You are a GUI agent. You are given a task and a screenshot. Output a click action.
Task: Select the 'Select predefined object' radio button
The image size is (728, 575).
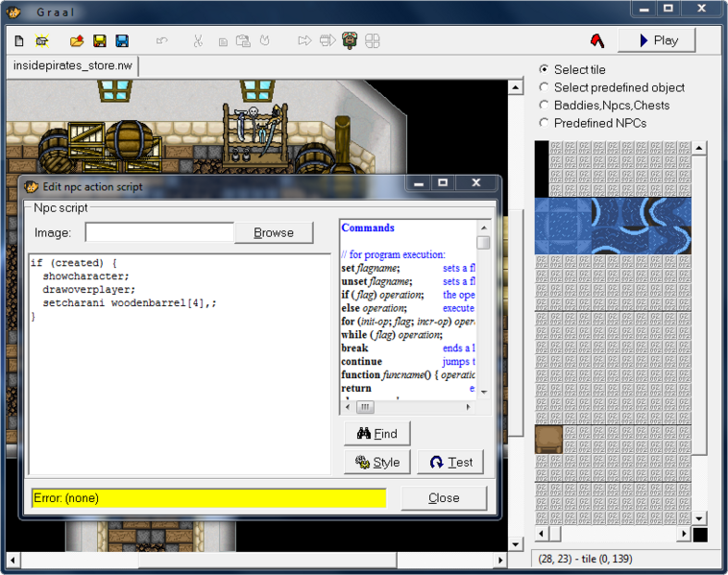[x=545, y=87]
